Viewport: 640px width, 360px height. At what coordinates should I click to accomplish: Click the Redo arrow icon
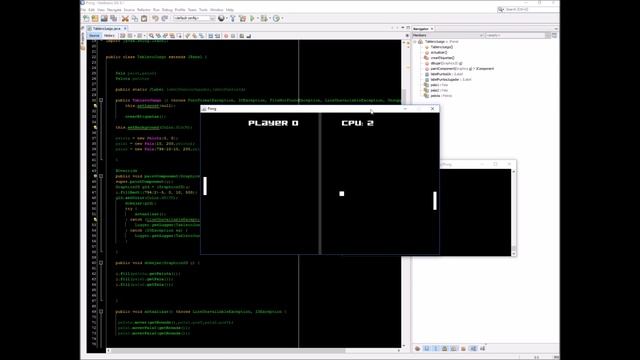pyautogui.click(x=164, y=18)
